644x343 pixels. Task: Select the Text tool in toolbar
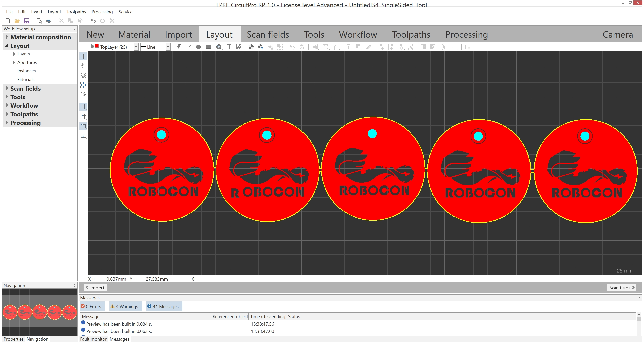(x=229, y=47)
